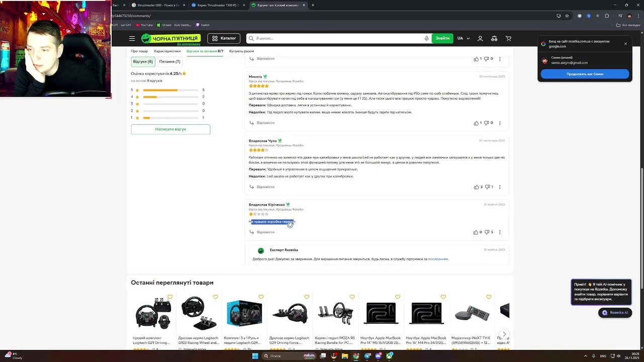Open the посиланням link in expert reply
Image resolution: width=644 pixels, height=362 pixels.
pyautogui.click(x=438, y=259)
